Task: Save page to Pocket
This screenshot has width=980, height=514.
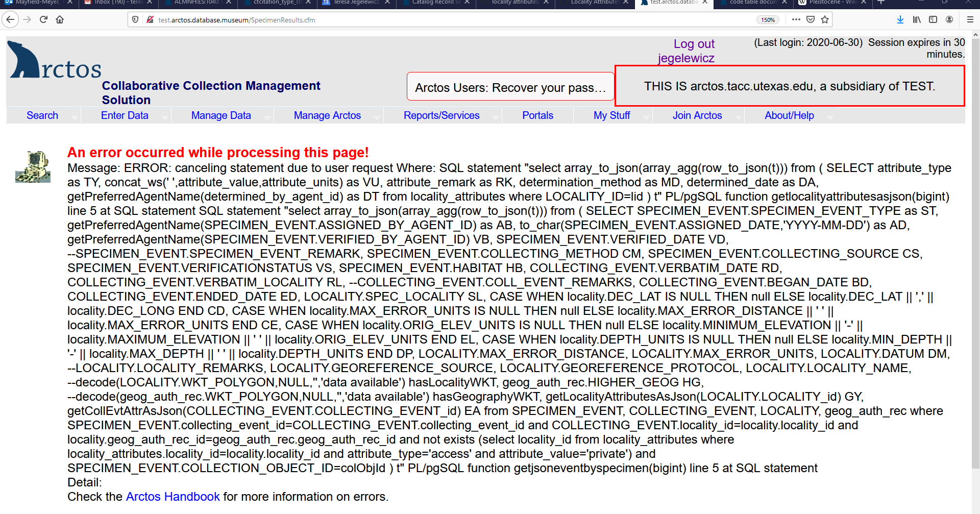Action: click(x=811, y=20)
